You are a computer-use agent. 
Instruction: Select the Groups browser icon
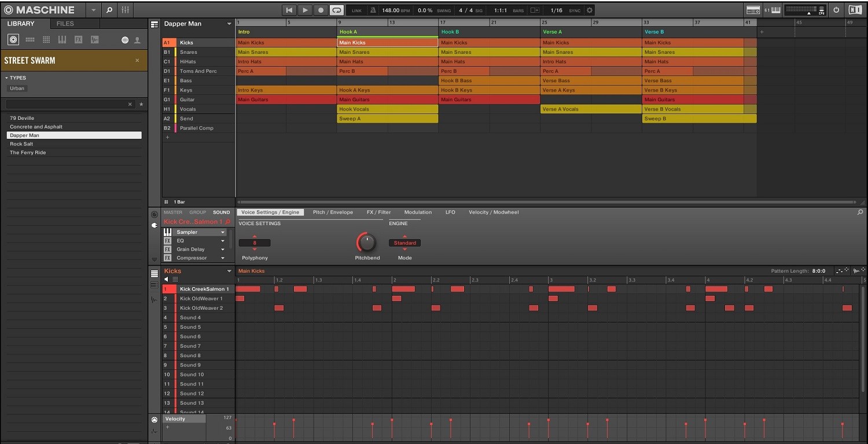click(x=30, y=39)
